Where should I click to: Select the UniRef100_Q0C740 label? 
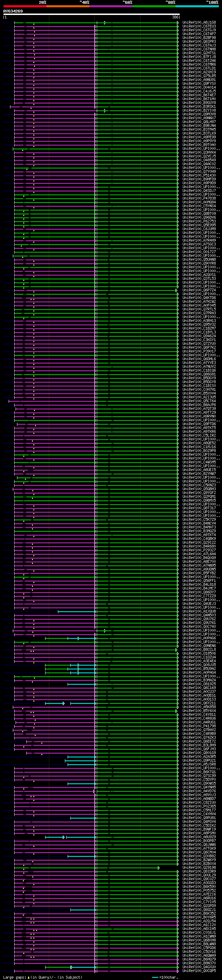tap(199, 626)
